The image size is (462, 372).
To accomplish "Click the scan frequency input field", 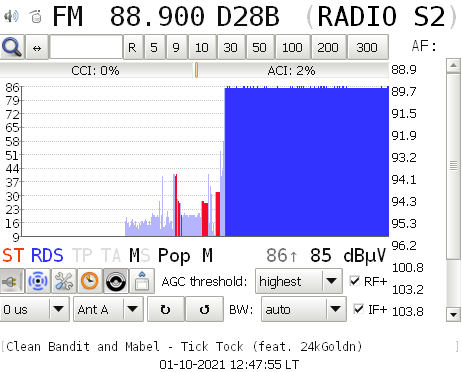I will coord(86,47).
